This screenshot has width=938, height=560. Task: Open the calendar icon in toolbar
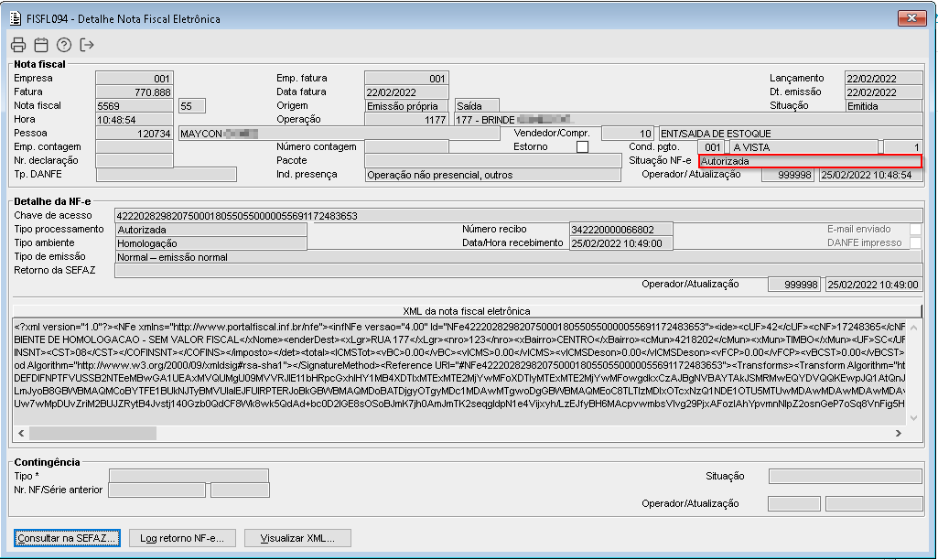40,45
